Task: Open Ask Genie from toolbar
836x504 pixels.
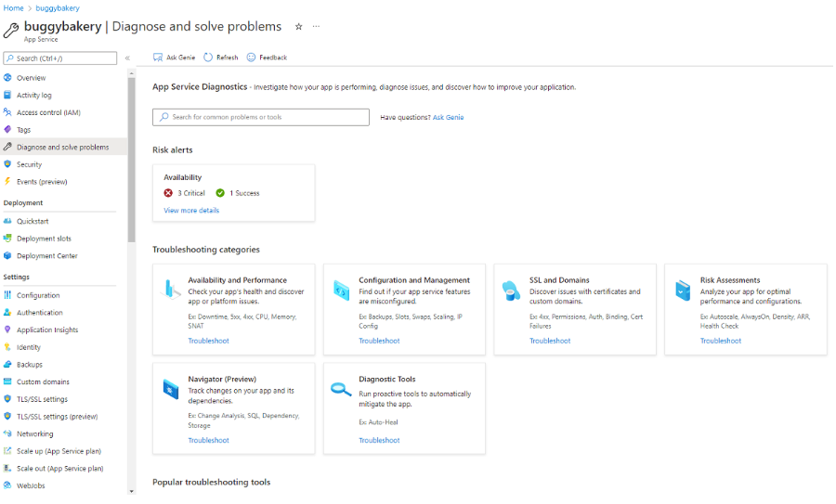Action: (175, 58)
